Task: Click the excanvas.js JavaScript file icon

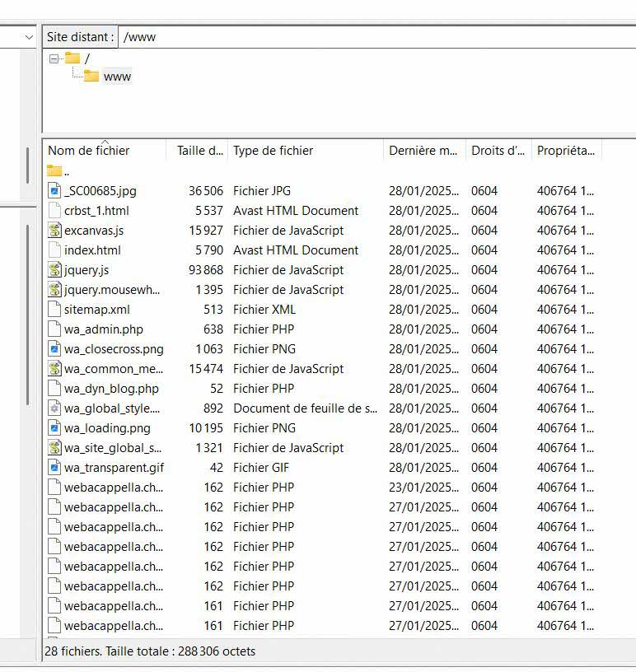Action: pyautogui.click(x=54, y=231)
